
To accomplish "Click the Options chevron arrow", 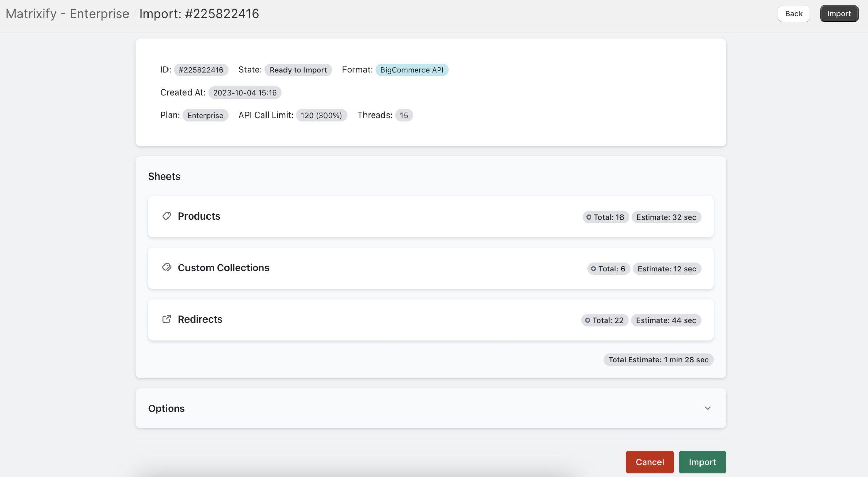I will tap(708, 408).
